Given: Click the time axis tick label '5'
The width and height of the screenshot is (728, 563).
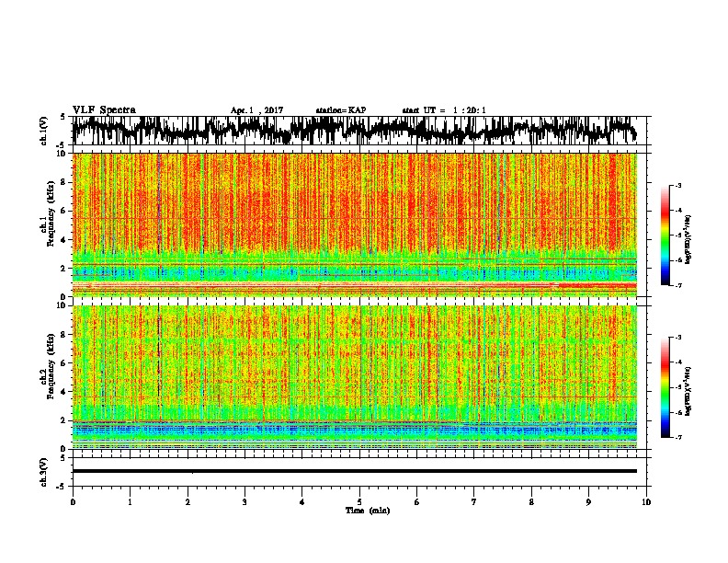Looking at the screenshot, I should point(359,502).
